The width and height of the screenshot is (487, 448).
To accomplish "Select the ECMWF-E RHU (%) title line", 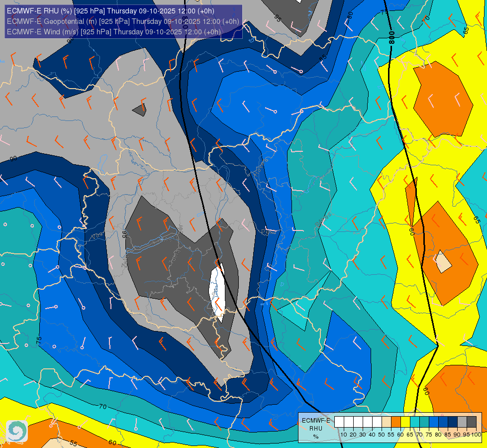I will coord(110,11).
